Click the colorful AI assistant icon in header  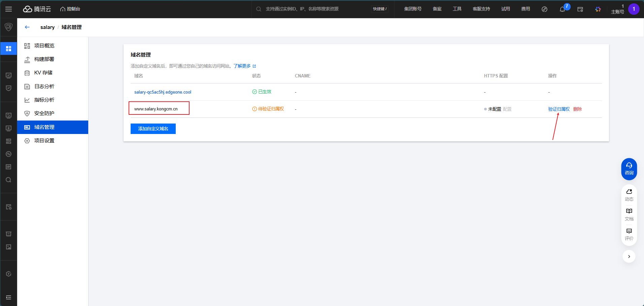point(598,9)
